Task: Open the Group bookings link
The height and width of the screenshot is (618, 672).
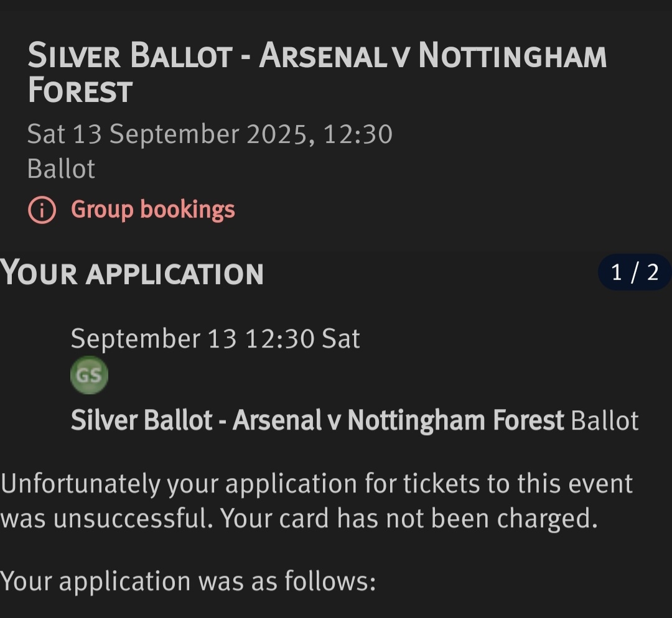Action: 152,210
